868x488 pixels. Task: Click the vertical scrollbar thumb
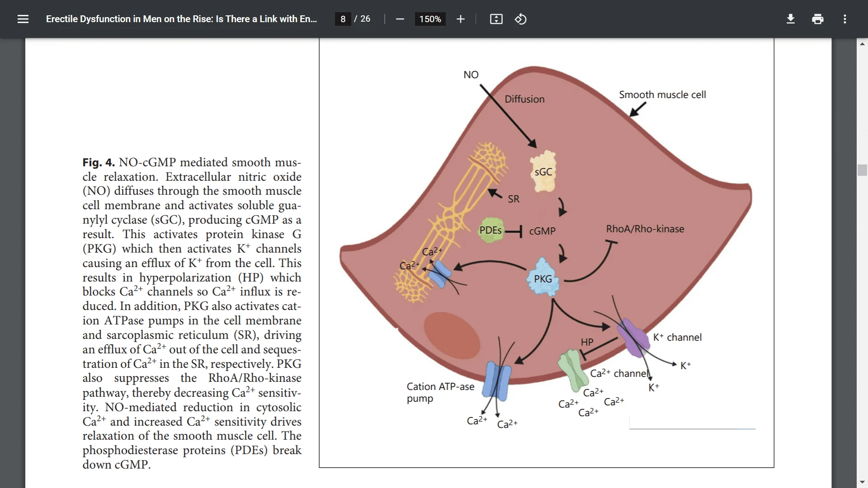[x=862, y=170]
